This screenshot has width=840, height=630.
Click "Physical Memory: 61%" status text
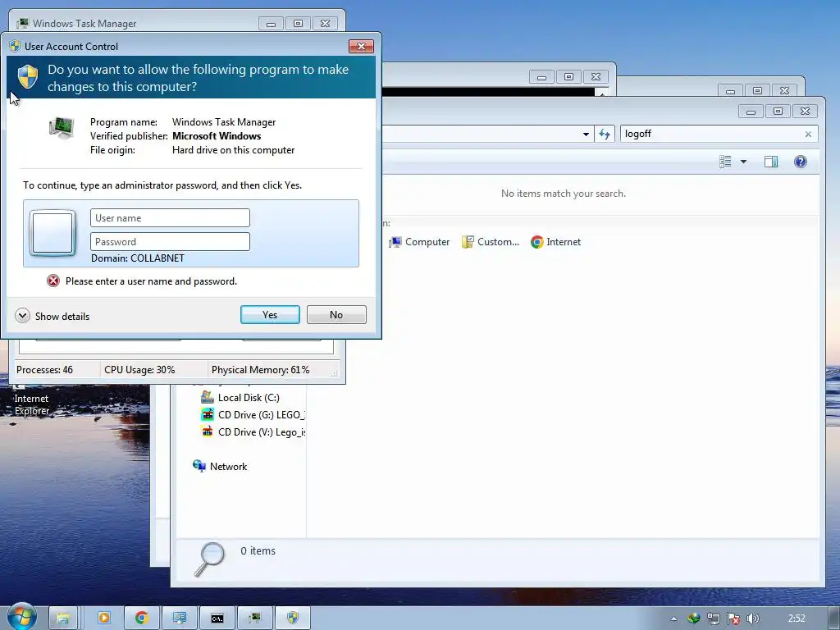pyautogui.click(x=260, y=370)
